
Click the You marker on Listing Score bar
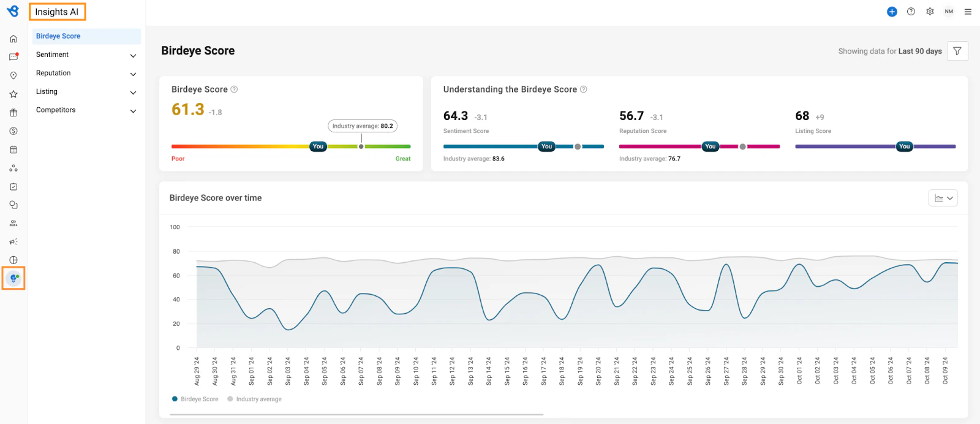pyautogui.click(x=905, y=146)
